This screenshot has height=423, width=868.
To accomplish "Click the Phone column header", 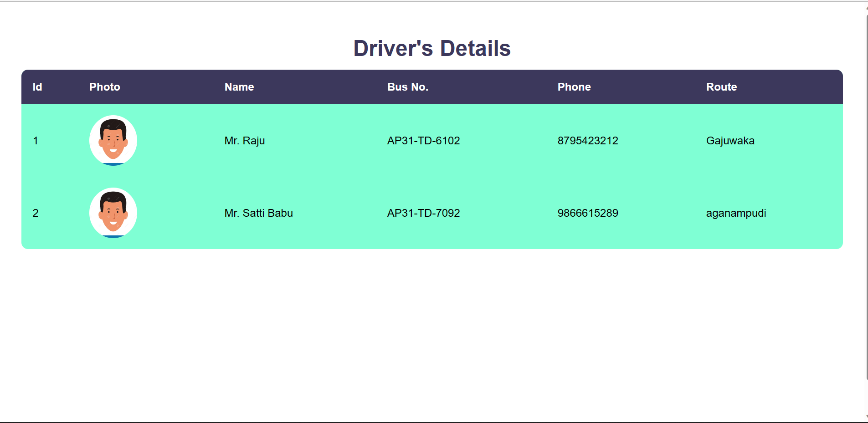I will tap(574, 87).
